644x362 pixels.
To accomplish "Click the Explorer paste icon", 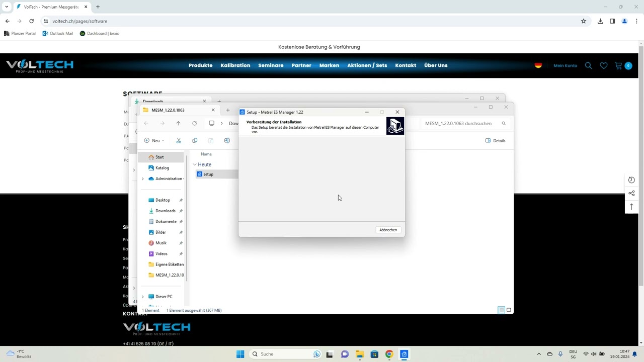I will 211,141.
